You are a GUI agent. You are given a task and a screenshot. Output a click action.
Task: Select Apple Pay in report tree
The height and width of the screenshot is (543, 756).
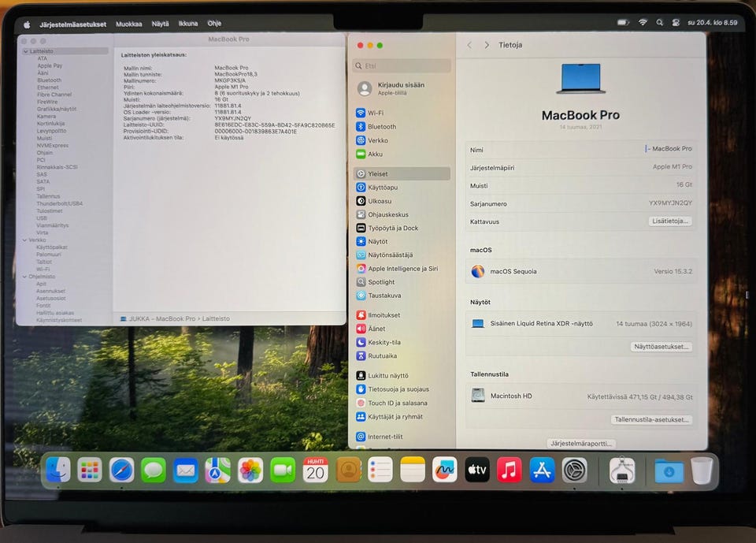coord(50,65)
